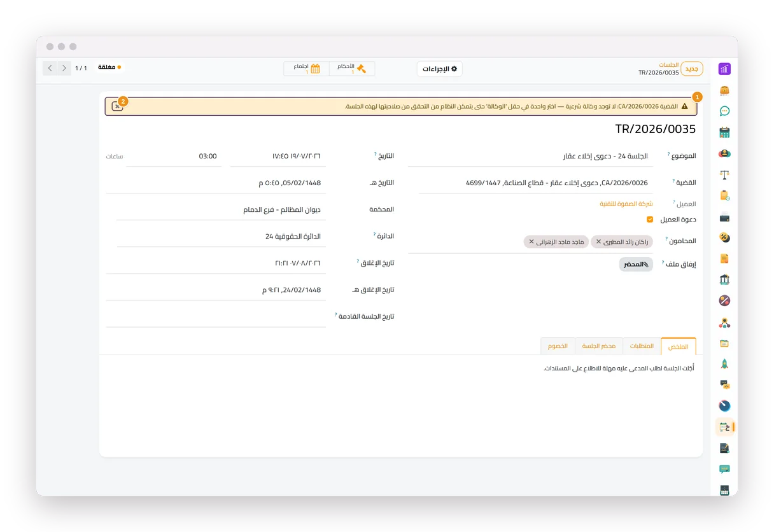Open the yellow folder sidebar icon
This screenshot has height=532, width=774.
pyautogui.click(x=724, y=343)
